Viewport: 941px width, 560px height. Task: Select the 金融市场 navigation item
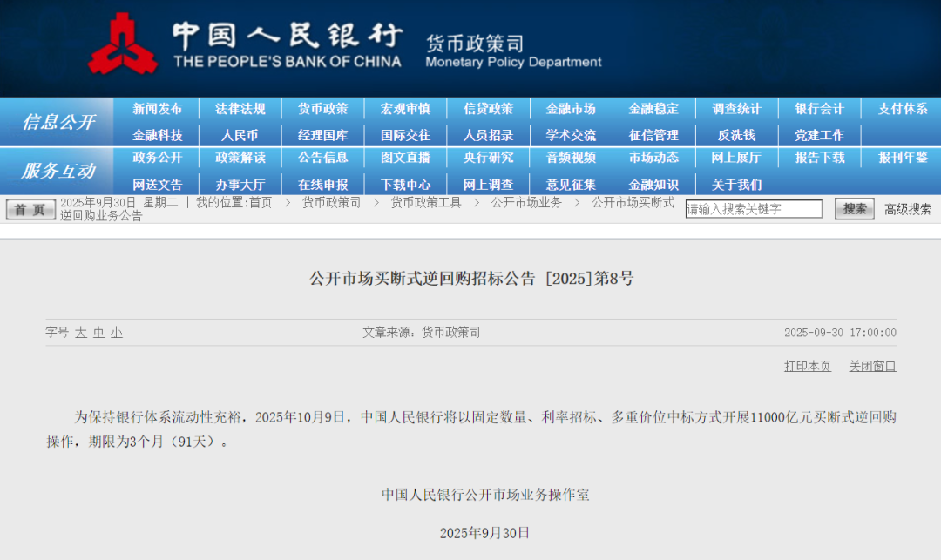[571, 109]
